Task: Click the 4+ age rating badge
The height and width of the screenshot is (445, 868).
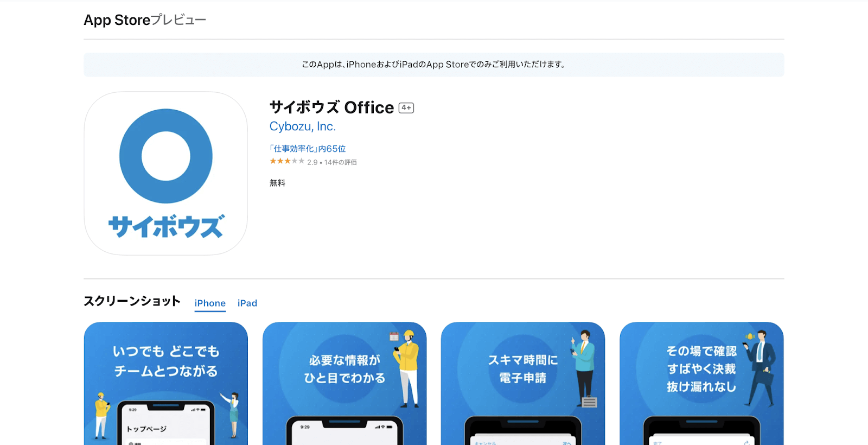Action: 406,107
